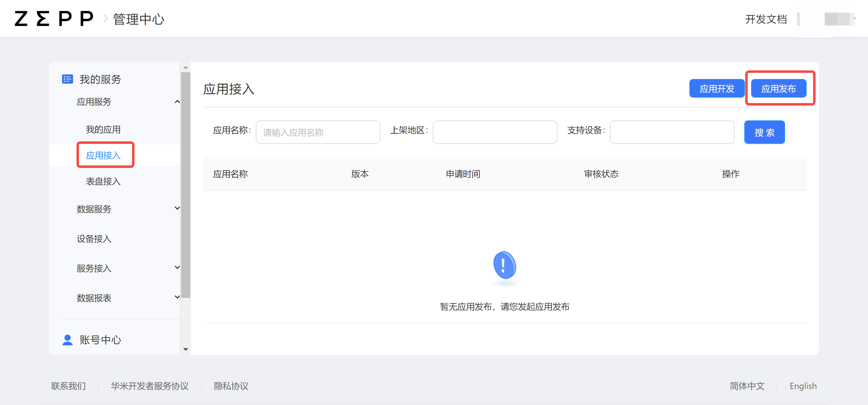Click the 应用名称 table column header
The image size is (868, 405).
point(230,174)
